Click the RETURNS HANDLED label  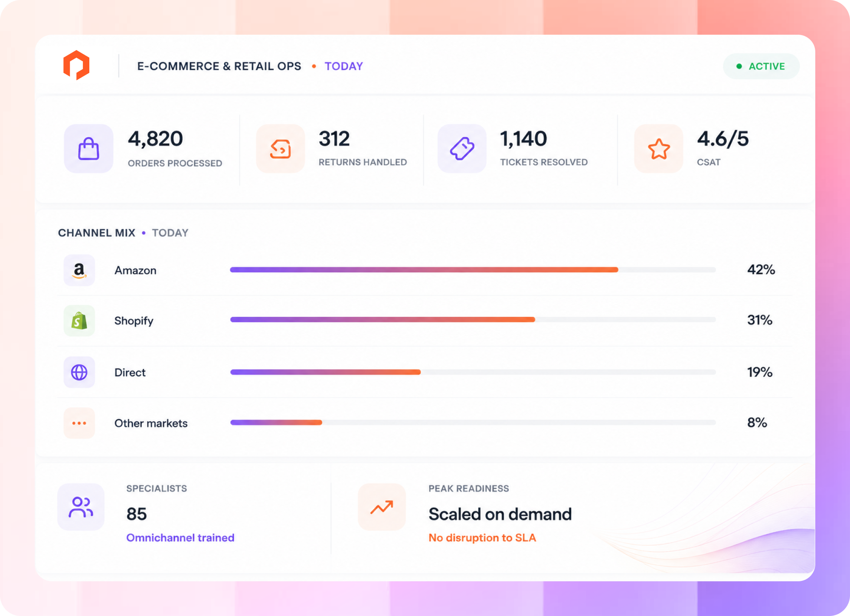point(363,162)
